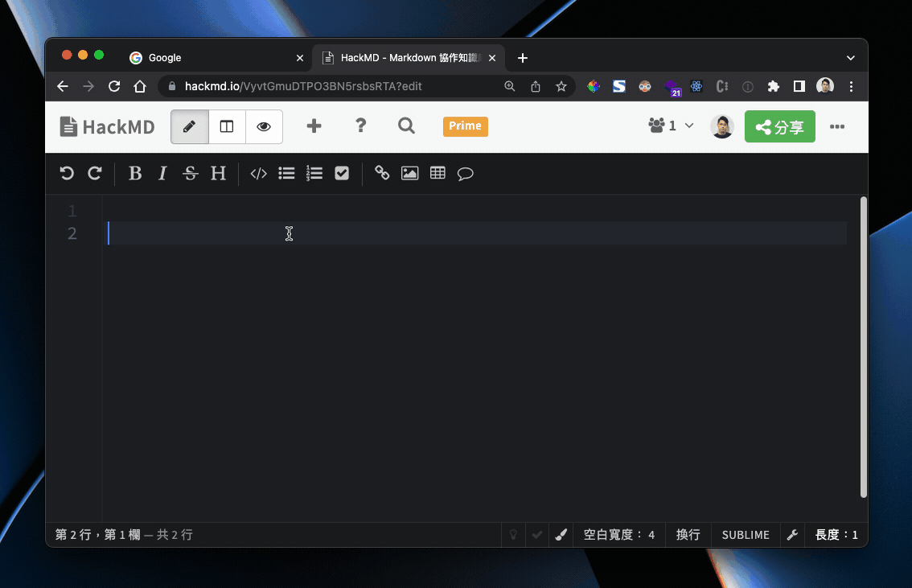Open the 空白寬度 indentation setting
This screenshot has width=912, height=588.
click(618, 535)
